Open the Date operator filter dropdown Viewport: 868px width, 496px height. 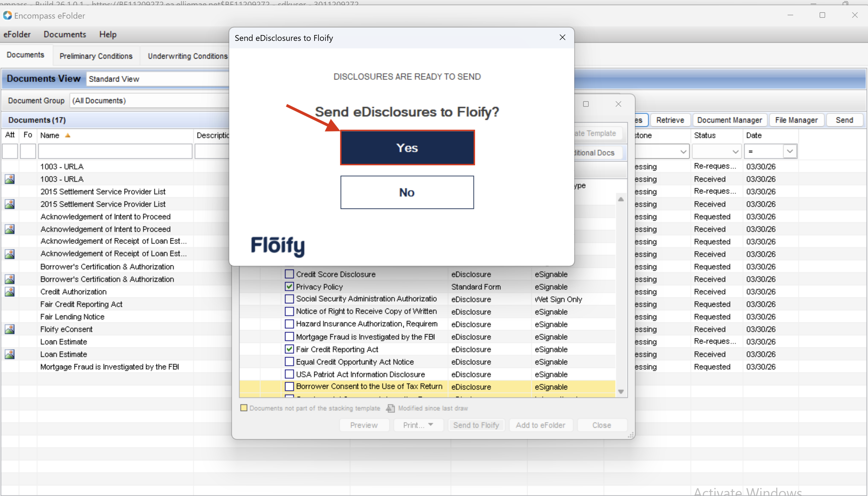click(790, 151)
